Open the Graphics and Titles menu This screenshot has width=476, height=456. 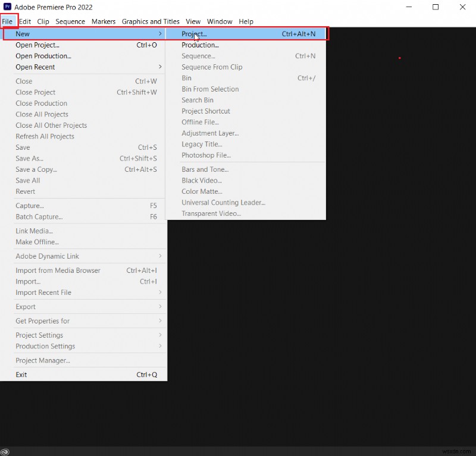pyautogui.click(x=151, y=21)
